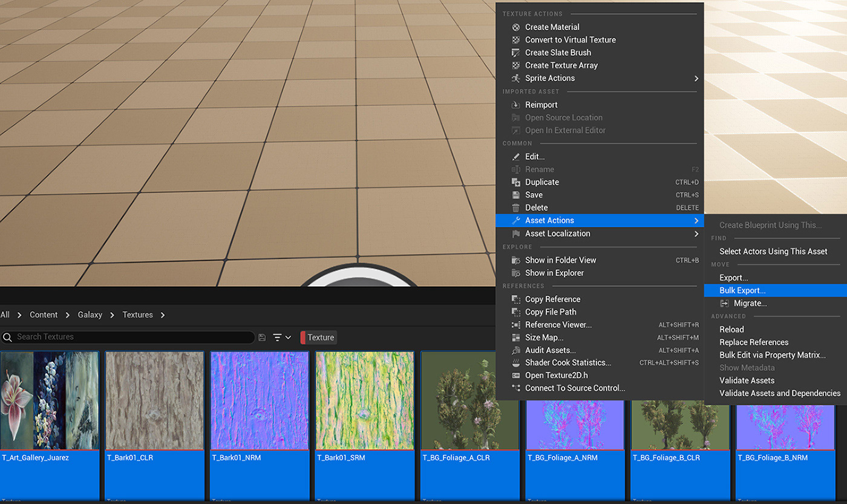Screen dimensions: 847x504
Task: Click the Show in Explorer icon
Action: [516, 273]
